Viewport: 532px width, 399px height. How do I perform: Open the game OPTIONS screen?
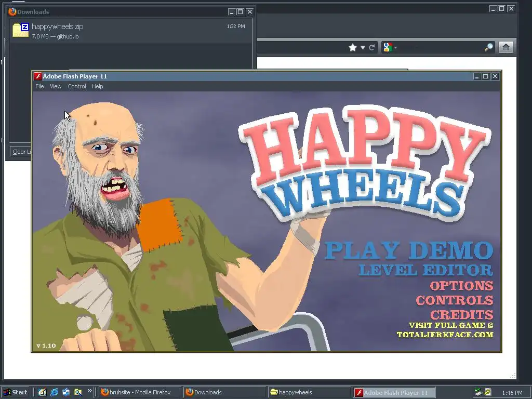(x=461, y=286)
